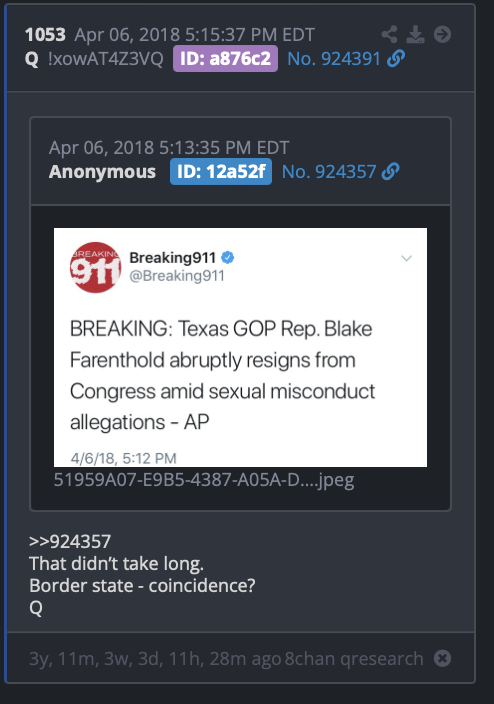Click the blue verified badge next to Breaking911
The height and width of the screenshot is (704, 494).
point(228,258)
